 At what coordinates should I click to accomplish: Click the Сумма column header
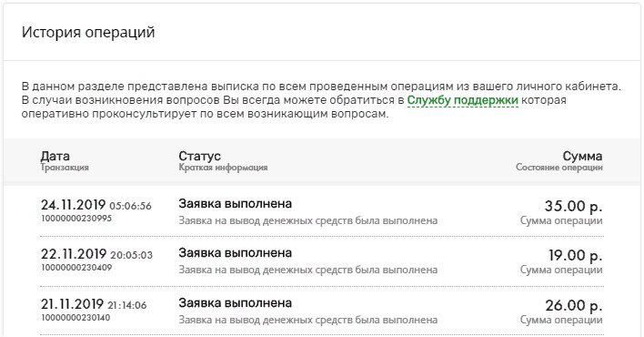point(582,156)
